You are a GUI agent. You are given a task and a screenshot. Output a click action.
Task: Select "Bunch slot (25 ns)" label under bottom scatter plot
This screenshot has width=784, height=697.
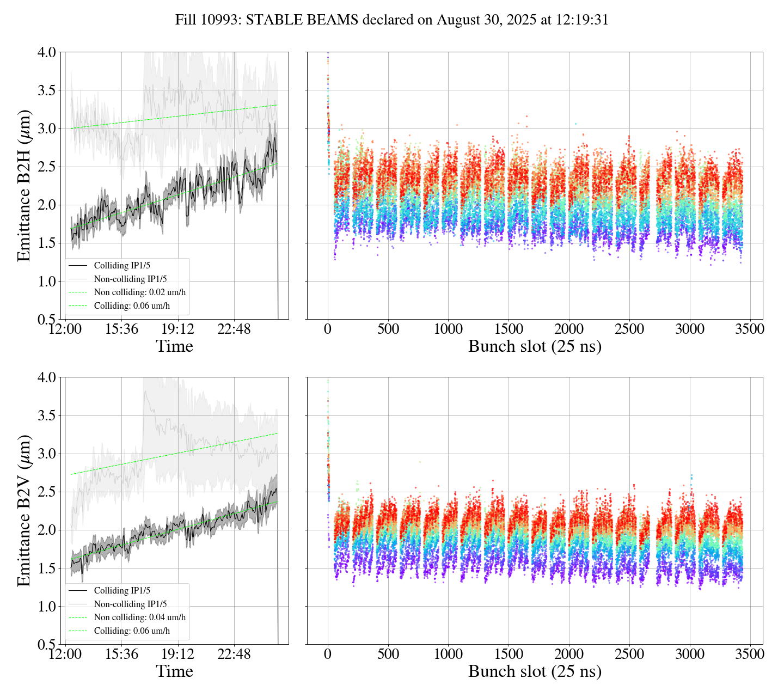(535, 671)
